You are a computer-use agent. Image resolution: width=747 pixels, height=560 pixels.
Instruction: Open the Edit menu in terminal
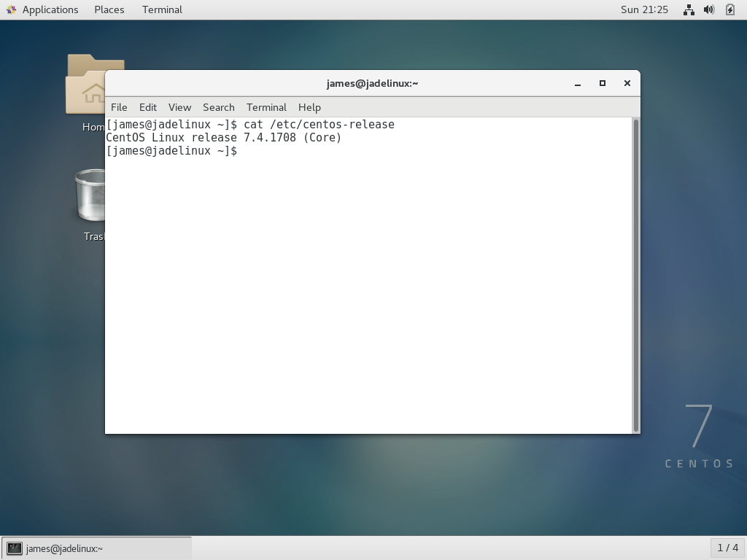coord(147,107)
